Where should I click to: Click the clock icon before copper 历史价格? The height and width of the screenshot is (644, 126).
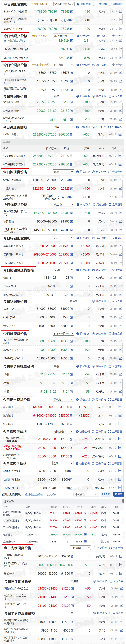click(x=94, y=4)
